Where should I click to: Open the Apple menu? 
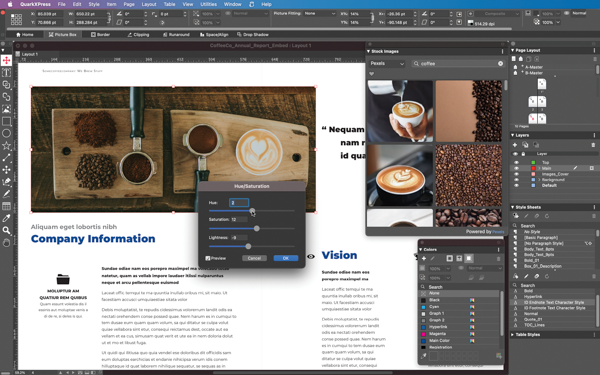10,4
